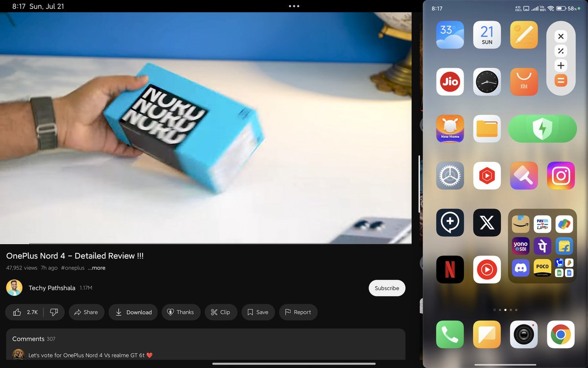
Task: Open the Themes paintbrush app
Action: pyautogui.click(x=524, y=176)
